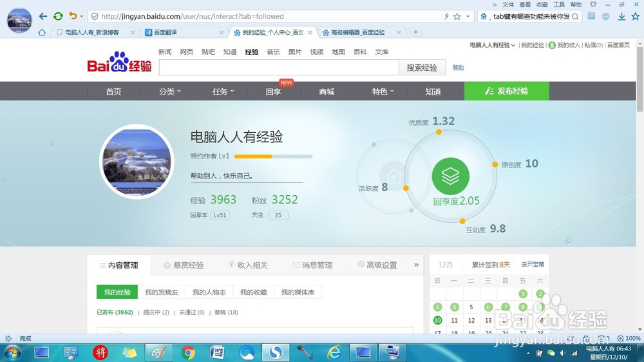644x362 pixels.
Task: Open Internet Explorer from the taskbar
Action: click(x=334, y=352)
